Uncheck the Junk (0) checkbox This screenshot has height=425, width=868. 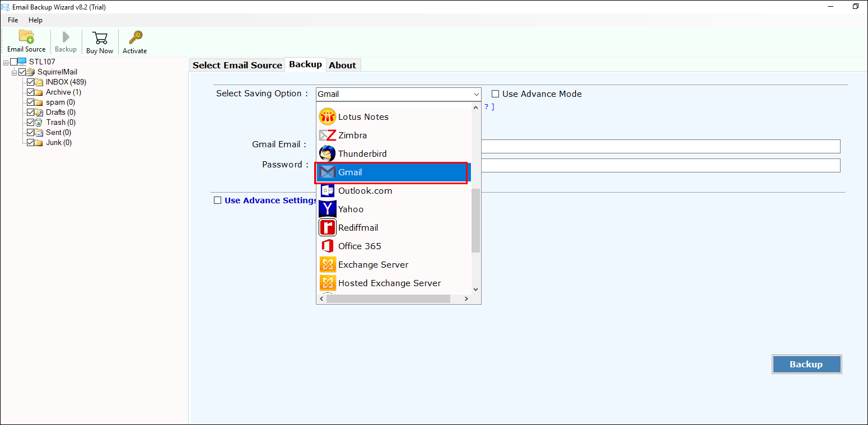31,142
